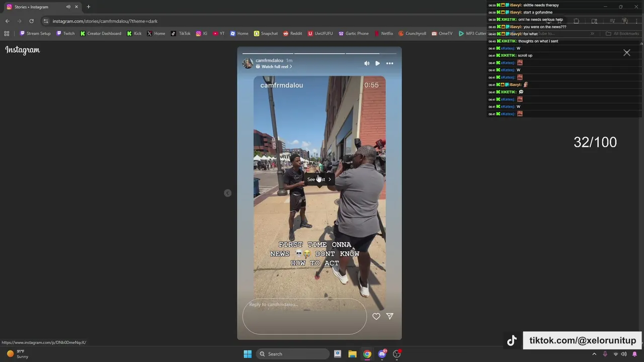Click the "See post" overlay button
The height and width of the screenshot is (362, 644).
click(x=319, y=179)
